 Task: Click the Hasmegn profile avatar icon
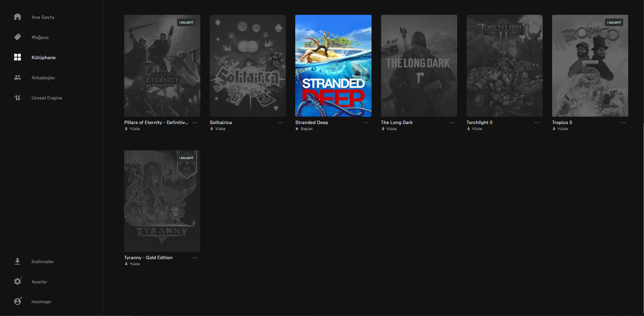click(18, 302)
